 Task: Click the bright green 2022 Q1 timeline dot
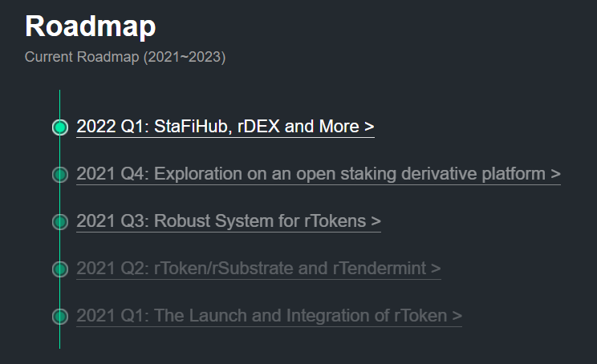60,127
